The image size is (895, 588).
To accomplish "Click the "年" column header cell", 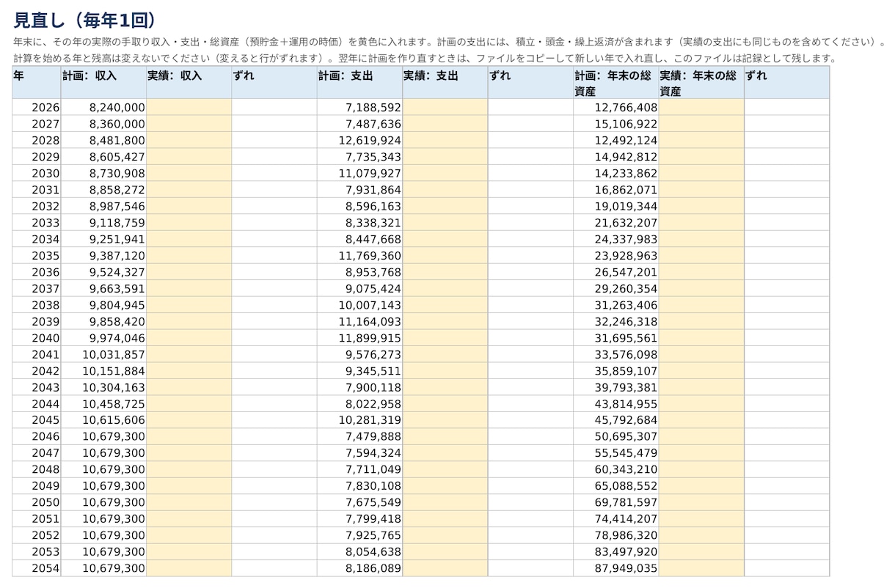I will pos(37,83).
